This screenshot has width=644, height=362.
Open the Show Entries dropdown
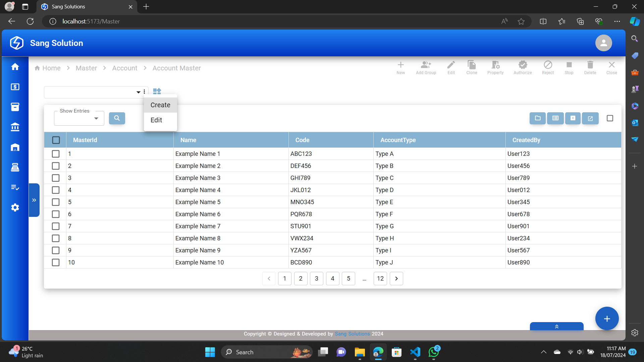[79, 118]
